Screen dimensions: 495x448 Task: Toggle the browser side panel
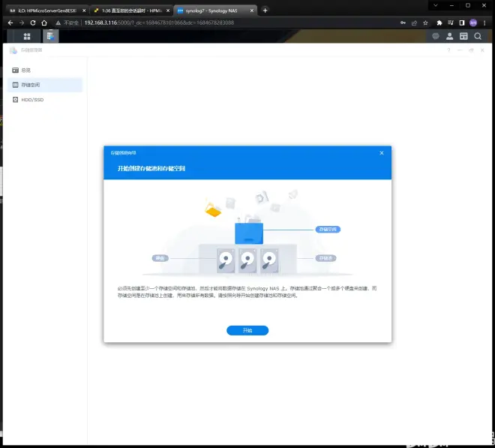click(462, 23)
